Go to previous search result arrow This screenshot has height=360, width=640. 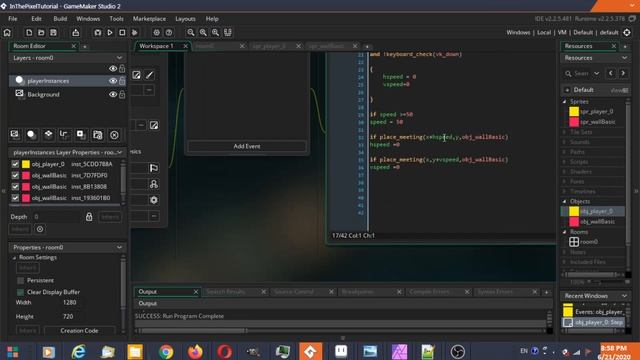(611, 73)
